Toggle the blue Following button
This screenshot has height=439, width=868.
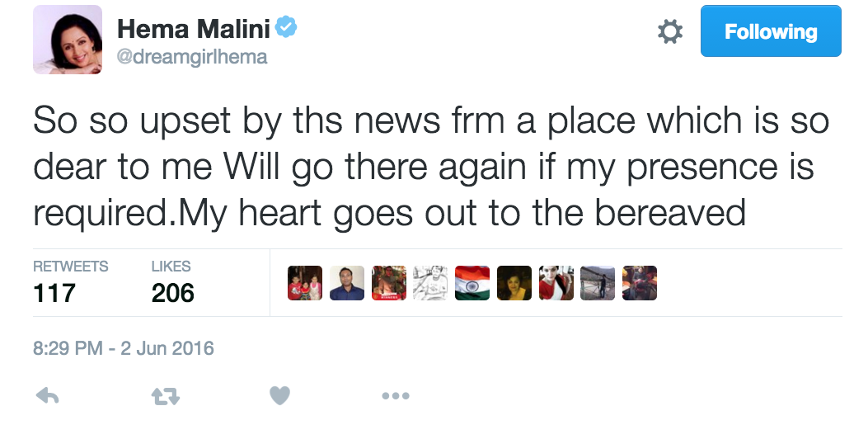771,32
